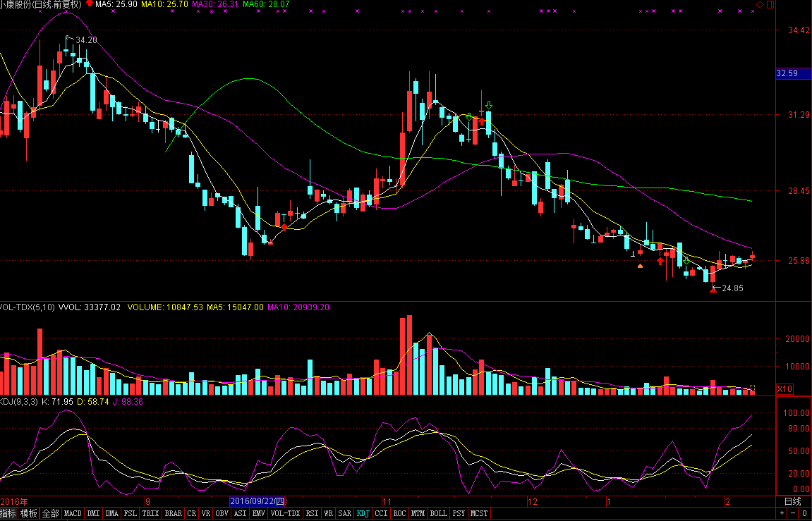
Task: Click the red up-arrow beside stock title
Action: pos(89,4)
